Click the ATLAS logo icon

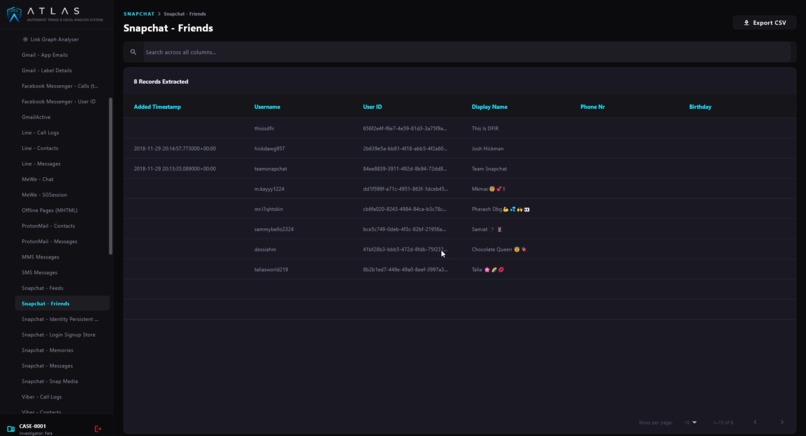14,14
